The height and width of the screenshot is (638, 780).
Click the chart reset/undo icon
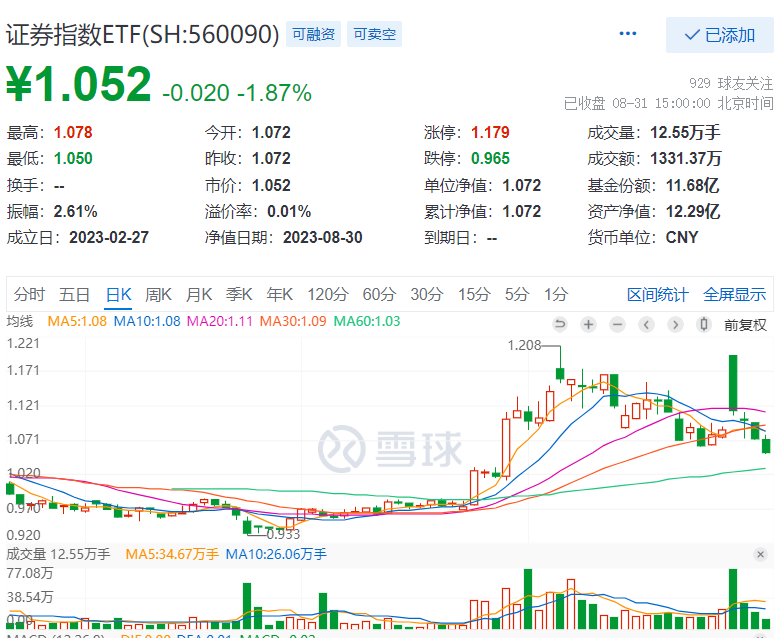point(560,325)
